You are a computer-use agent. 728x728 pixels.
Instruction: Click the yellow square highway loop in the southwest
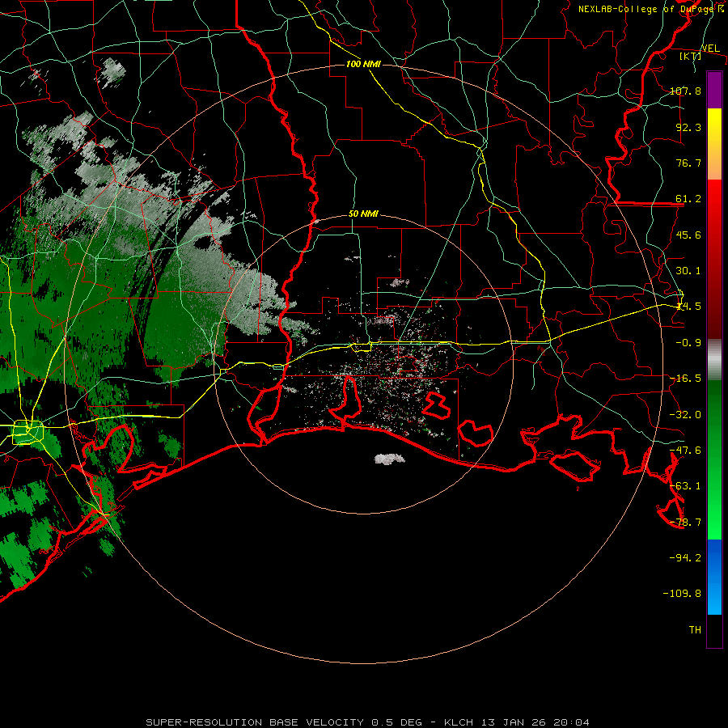coord(28,432)
